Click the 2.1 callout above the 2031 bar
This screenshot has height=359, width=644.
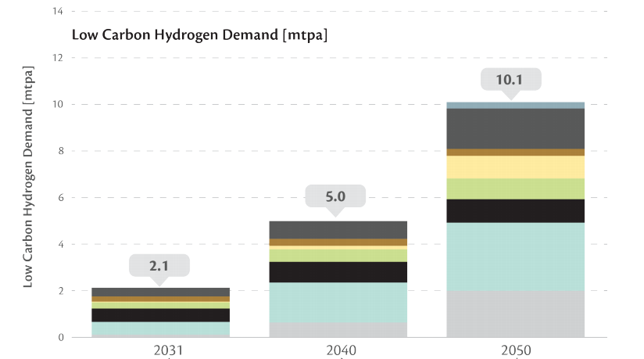coord(159,266)
